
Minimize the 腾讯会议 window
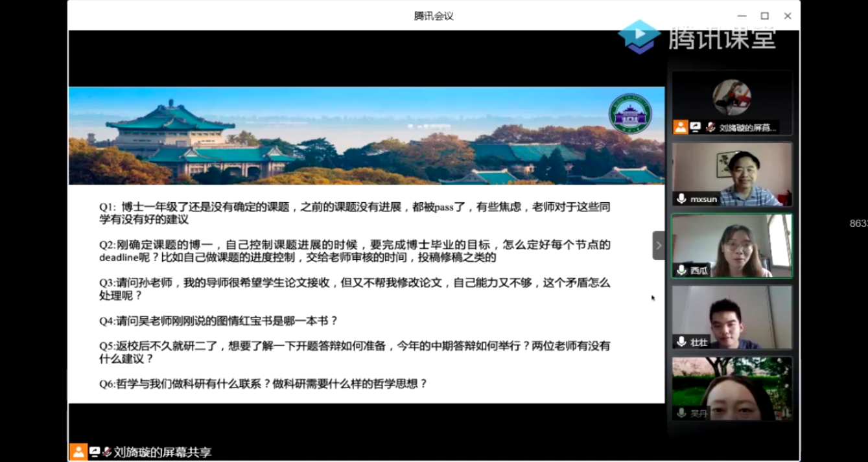[x=742, y=16]
